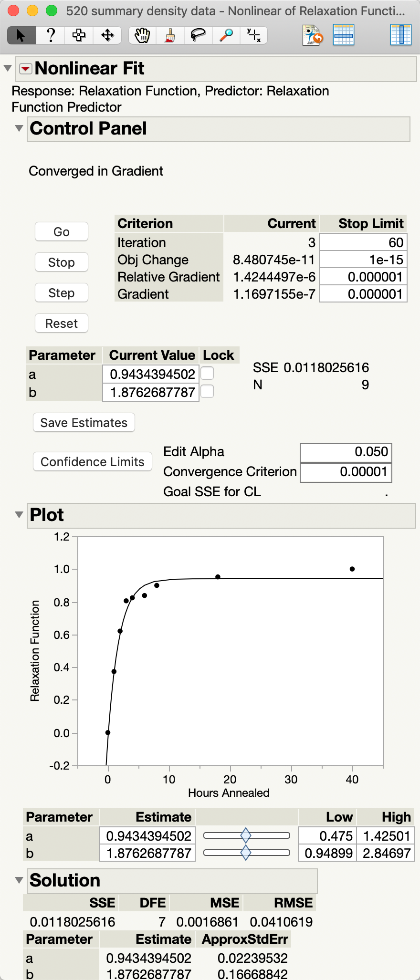Click Save Estimates

[84, 422]
